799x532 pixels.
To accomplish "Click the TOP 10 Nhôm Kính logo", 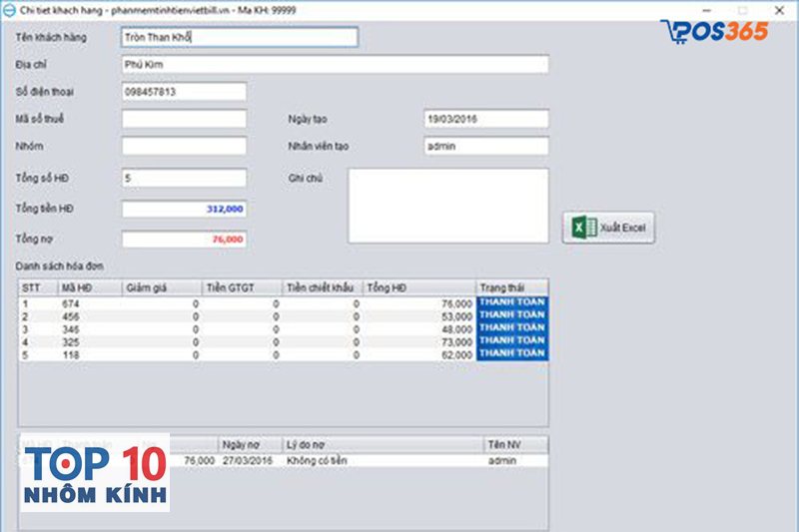I will pyautogui.click(x=95, y=473).
